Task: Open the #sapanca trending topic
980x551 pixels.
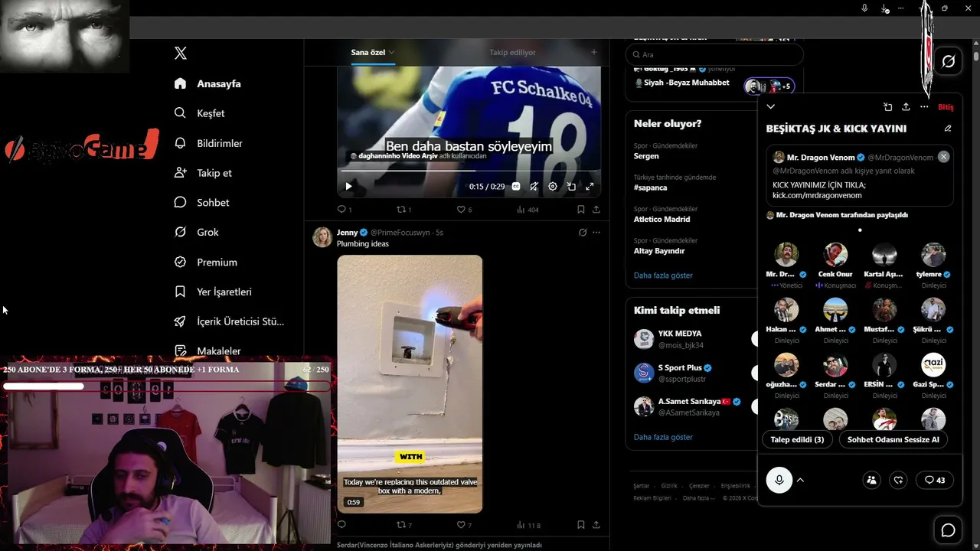Action: coord(651,187)
